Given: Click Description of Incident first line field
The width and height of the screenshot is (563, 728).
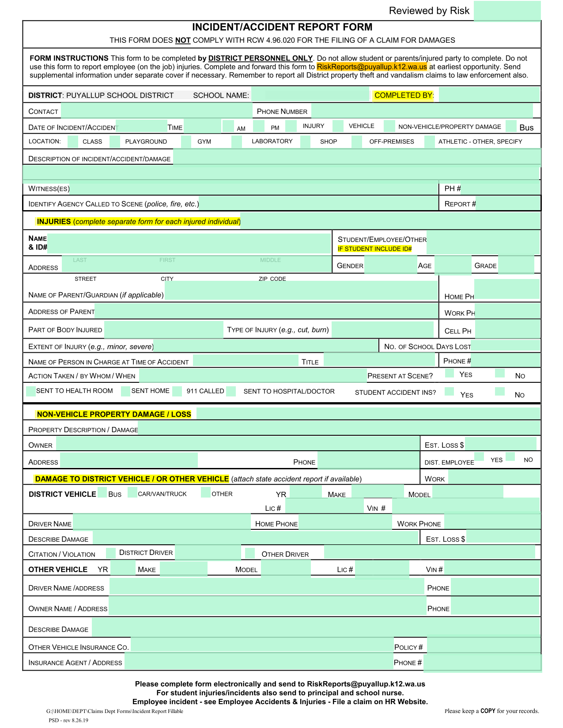Looking at the screenshot, I should (357, 157).
